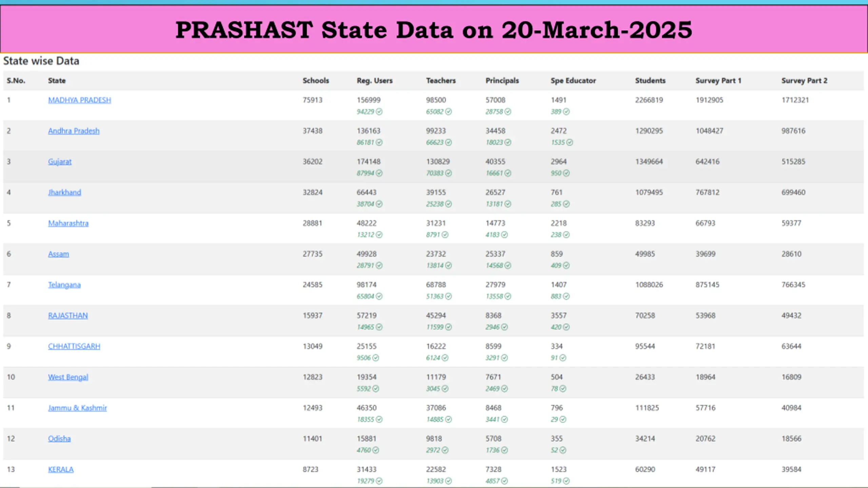Click the Schools column header
This screenshot has height=488, width=868.
[x=316, y=81]
